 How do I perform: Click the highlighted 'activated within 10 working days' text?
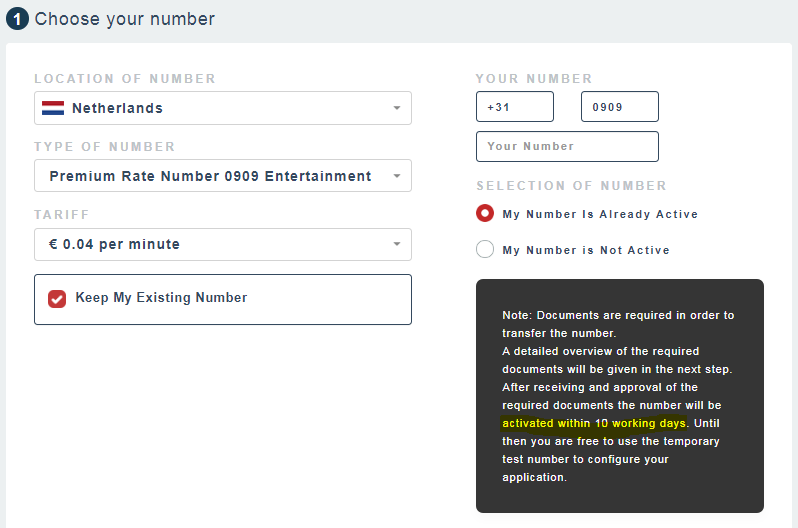(594, 423)
